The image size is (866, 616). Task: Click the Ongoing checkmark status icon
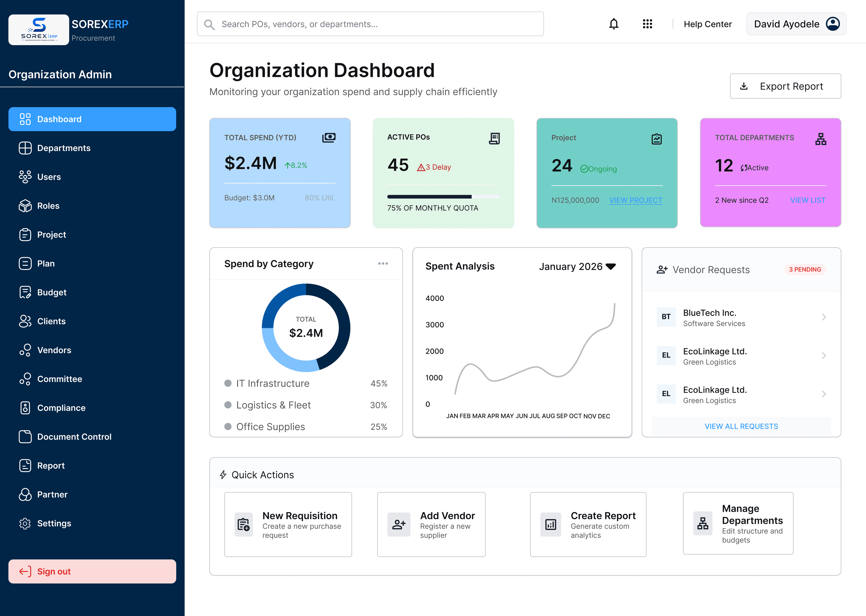click(x=584, y=169)
